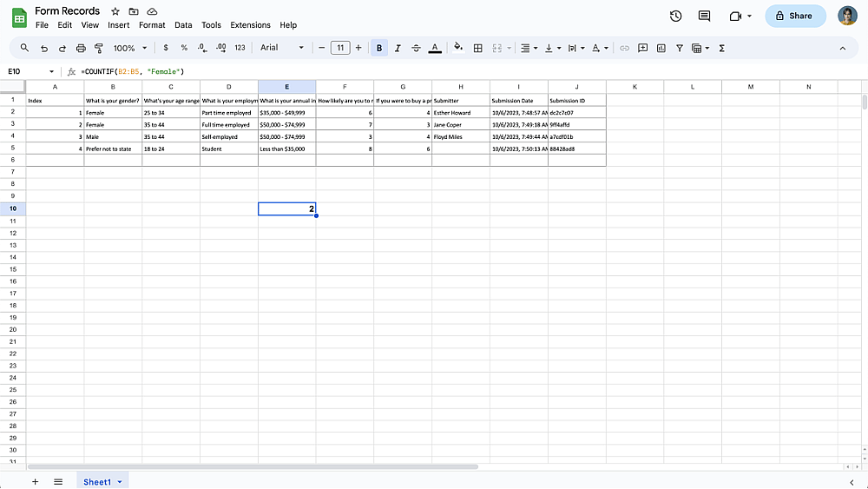Activate the paint format tool
This screenshot has height=489, width=868.
pyautogui.click(x=99, y=48)
